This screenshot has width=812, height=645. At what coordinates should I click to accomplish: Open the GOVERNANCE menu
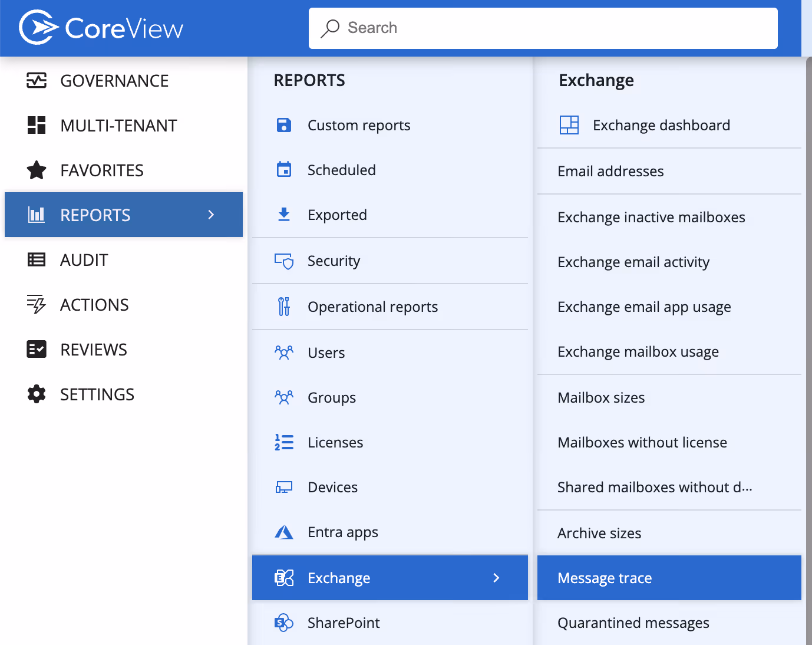(x=114, y=81)
